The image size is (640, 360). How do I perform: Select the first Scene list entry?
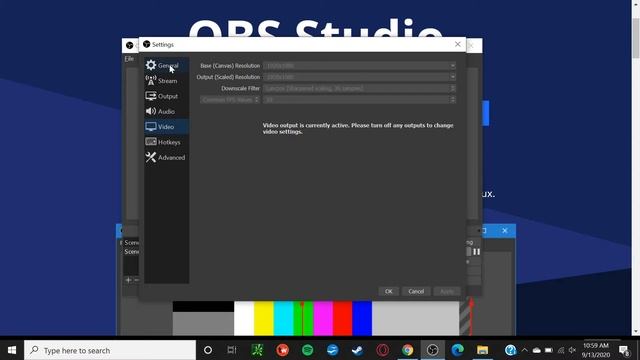click(131, 242)
